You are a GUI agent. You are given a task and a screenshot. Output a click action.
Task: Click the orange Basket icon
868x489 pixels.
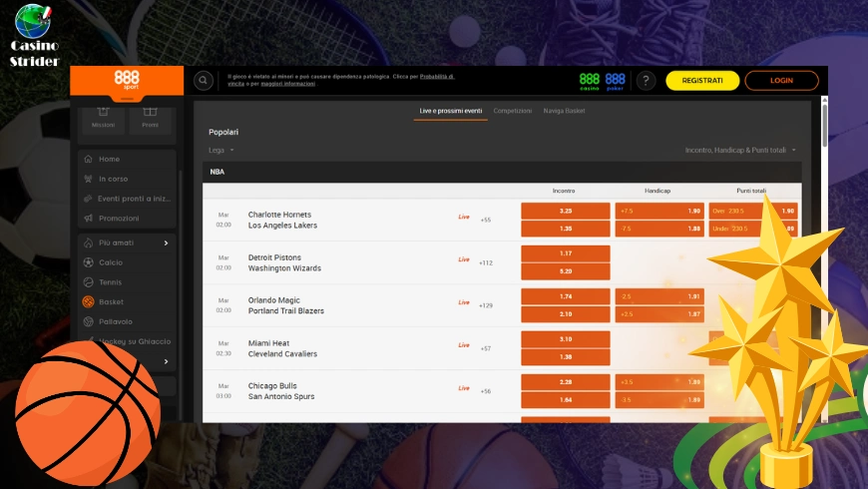pyautogui.click(x=88, y=301)
